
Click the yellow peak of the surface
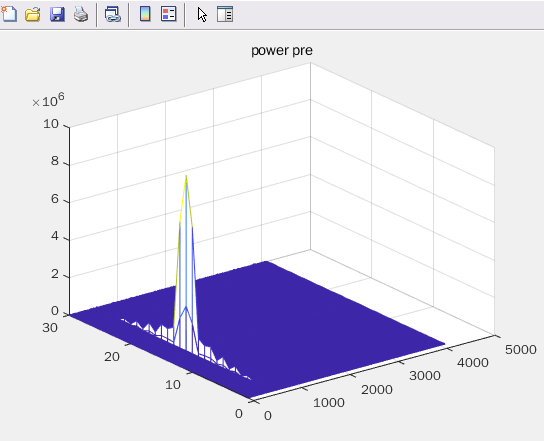pyautogui.click(x=186, y=180)
